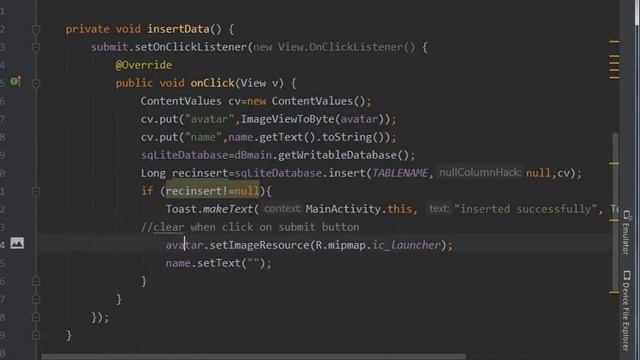
Task: Click the setOnClickListener call
Action: [191, 47]
